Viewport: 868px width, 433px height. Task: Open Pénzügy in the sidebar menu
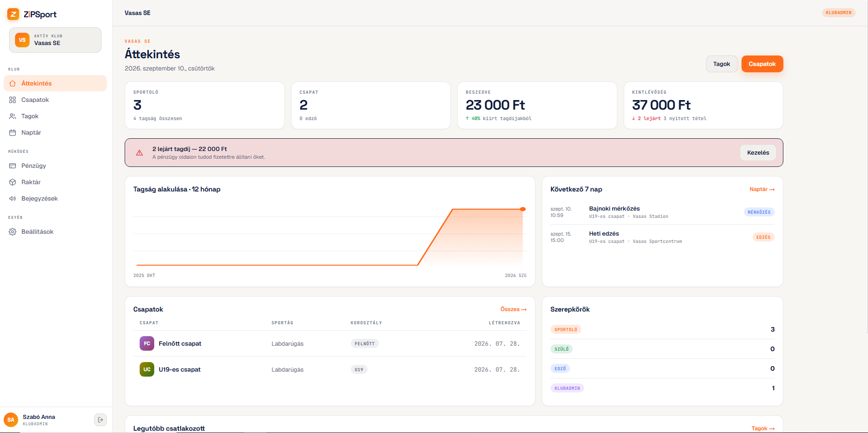(x=55, y=166)
